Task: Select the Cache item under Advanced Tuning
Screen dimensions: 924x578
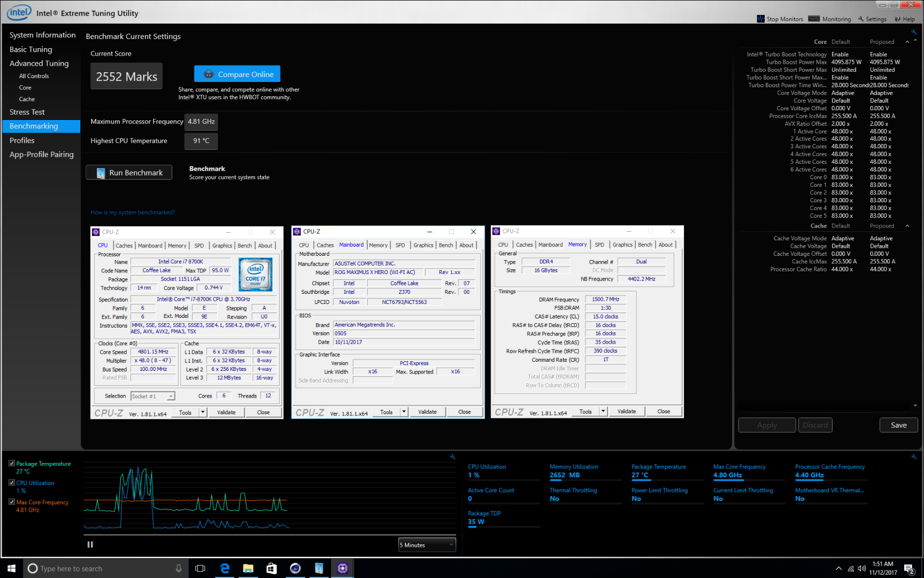Action: [x=27, y=99]
